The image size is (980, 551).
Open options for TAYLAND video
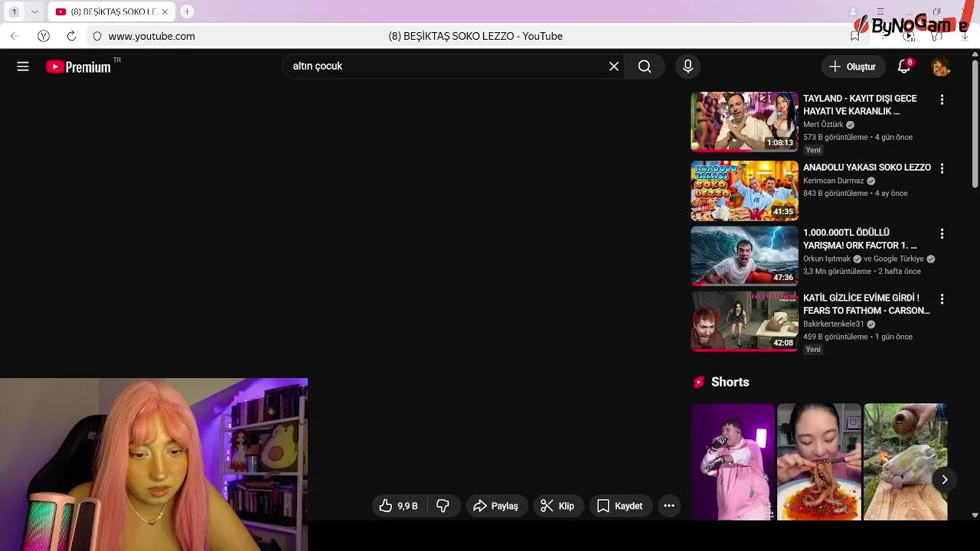point(942,99)
